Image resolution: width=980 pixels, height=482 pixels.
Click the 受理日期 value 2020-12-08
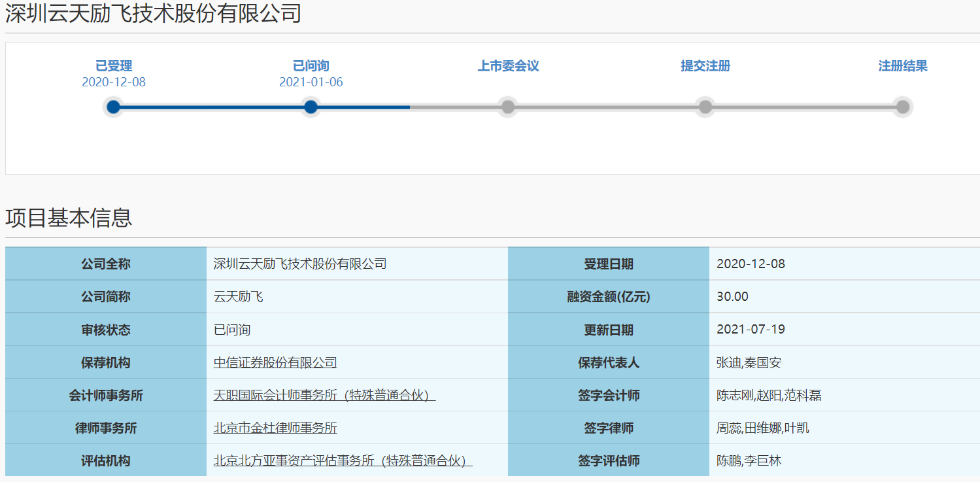pos(751,264)
